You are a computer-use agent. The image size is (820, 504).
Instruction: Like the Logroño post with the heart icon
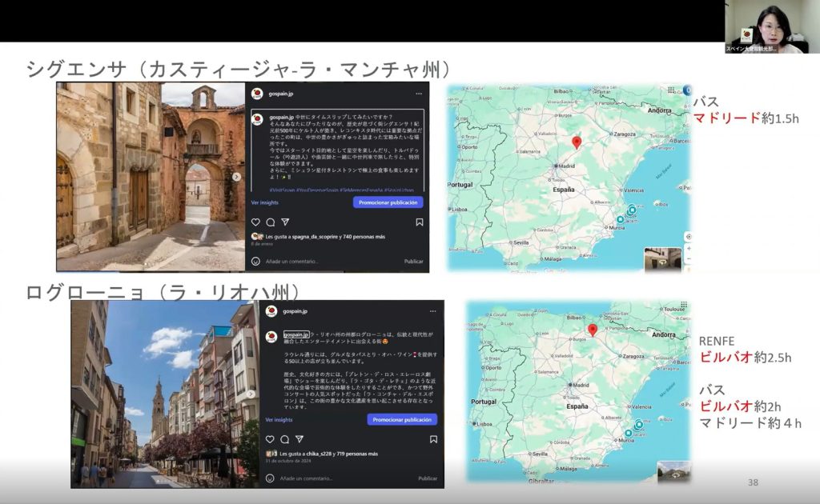click(270, 439)
